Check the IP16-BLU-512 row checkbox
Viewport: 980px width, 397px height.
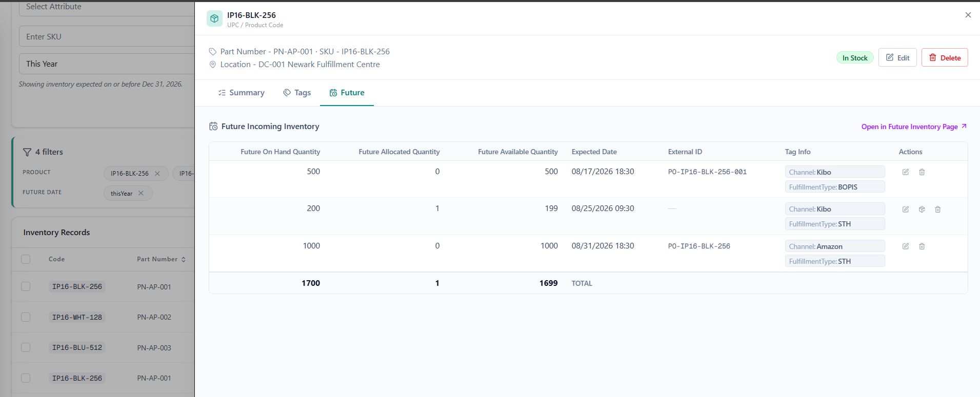coord(26,347)
